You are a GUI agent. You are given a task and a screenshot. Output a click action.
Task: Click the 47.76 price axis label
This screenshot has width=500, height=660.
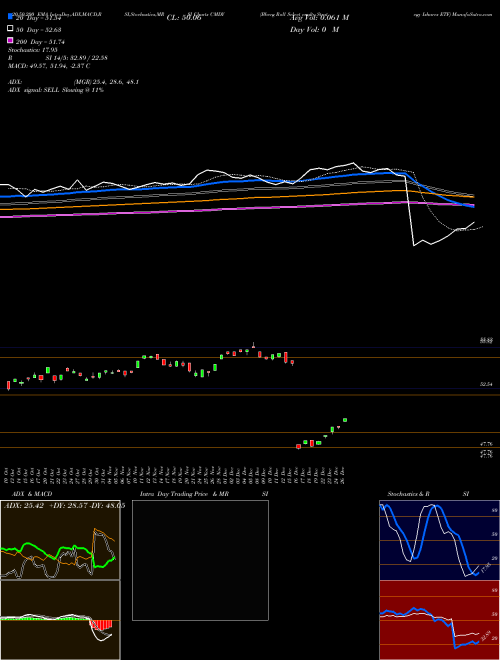coord(486,444)
